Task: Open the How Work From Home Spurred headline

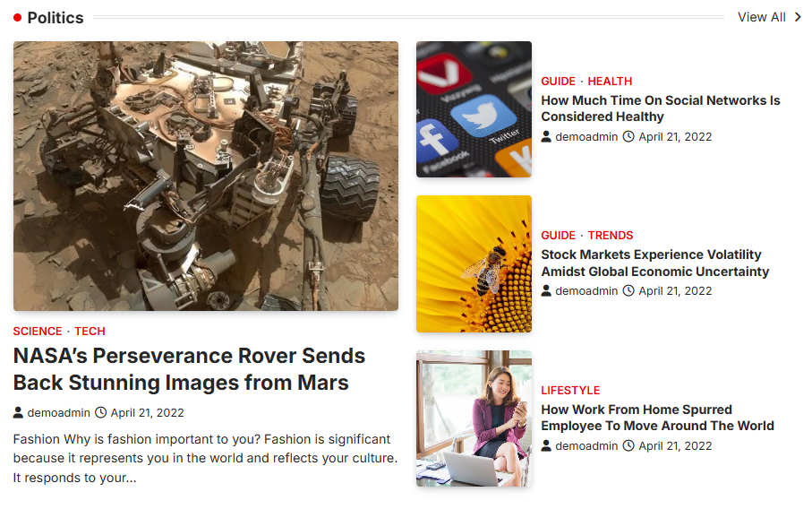Action: pos(658,418)
